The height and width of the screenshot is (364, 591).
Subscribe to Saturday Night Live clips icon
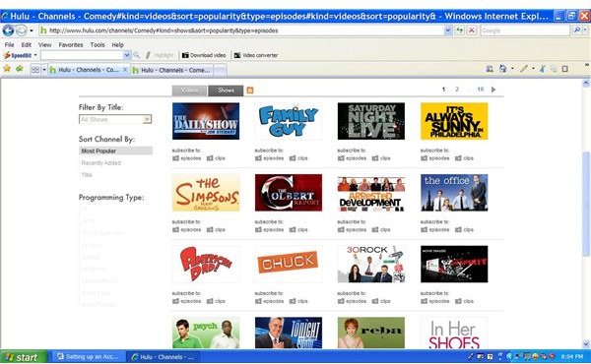click(x=375, y=158)
